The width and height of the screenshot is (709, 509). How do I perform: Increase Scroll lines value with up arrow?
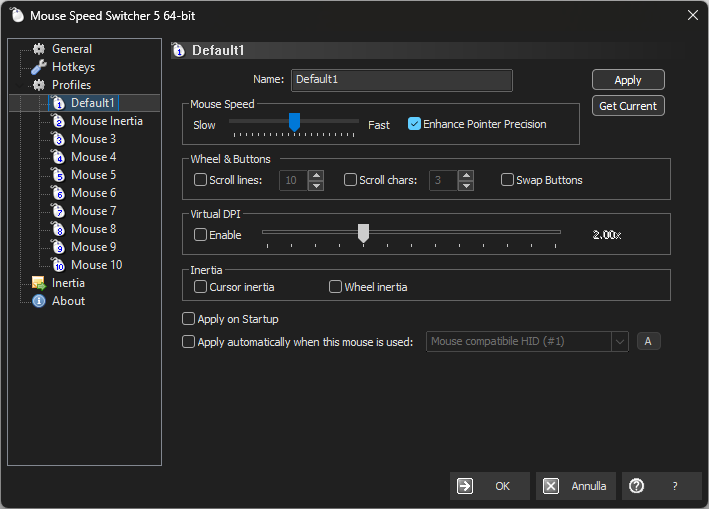pos(317,175)
